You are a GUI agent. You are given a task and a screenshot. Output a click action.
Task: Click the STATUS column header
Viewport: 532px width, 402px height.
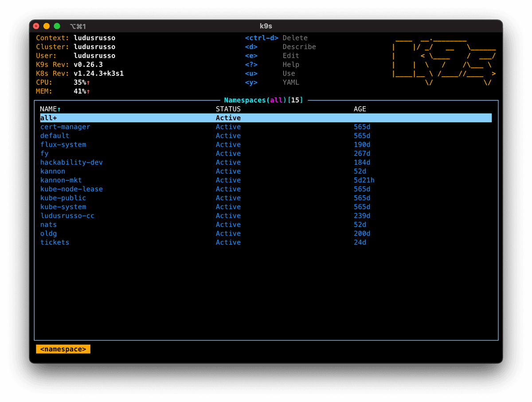tap(228, 109)
